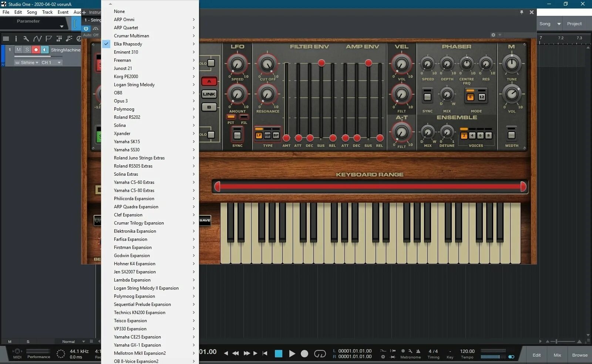The image size is (592, 364).
Task: Open the Strhine instrument dropdown
Action: coord(27,63)
